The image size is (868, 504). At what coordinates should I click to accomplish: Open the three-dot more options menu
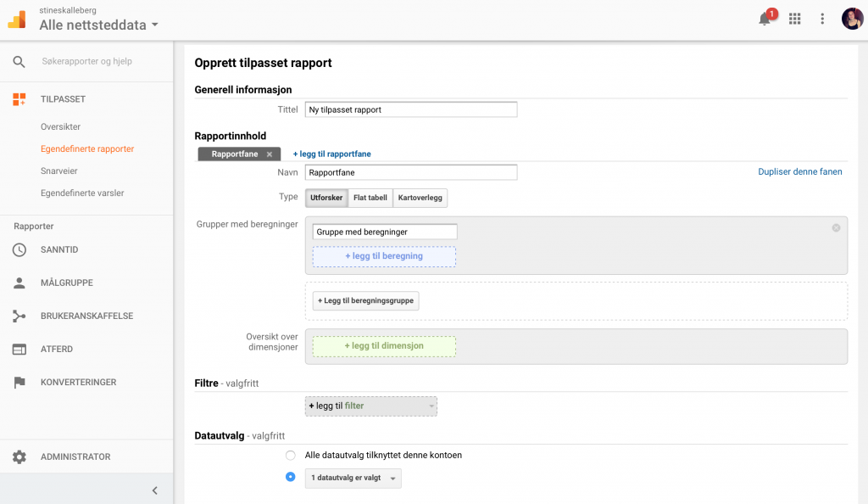click(x=822, y=19)
